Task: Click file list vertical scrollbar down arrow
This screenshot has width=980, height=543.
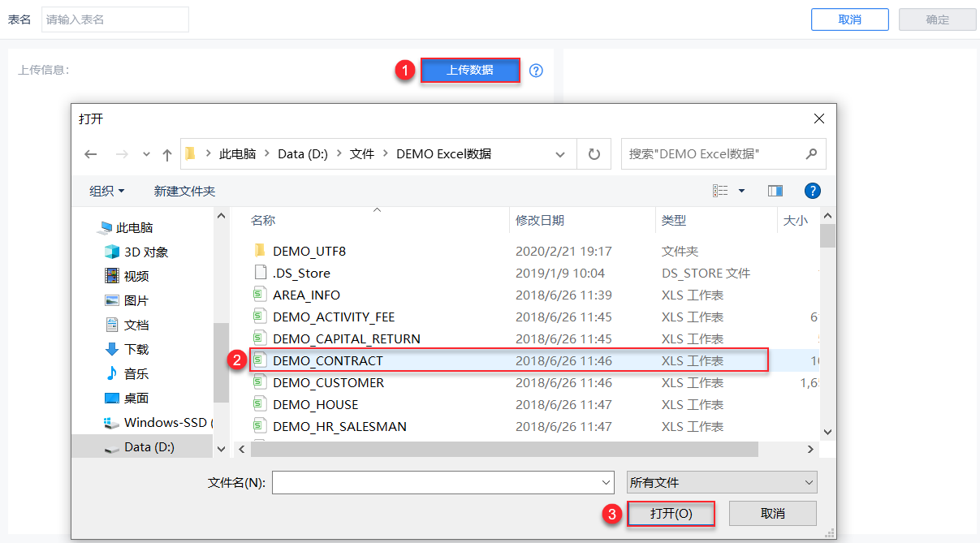Action: pos(827,433)
